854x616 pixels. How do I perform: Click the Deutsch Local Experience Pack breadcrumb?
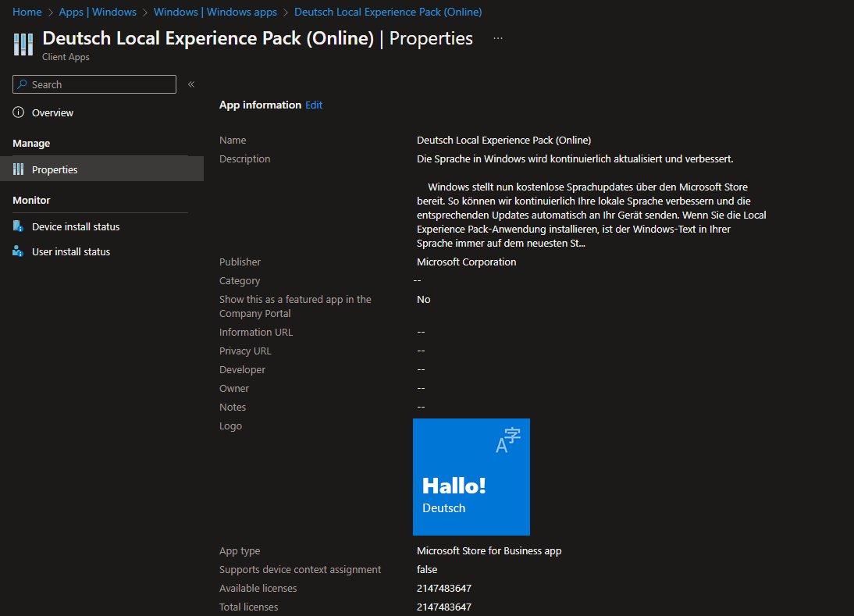388,12
